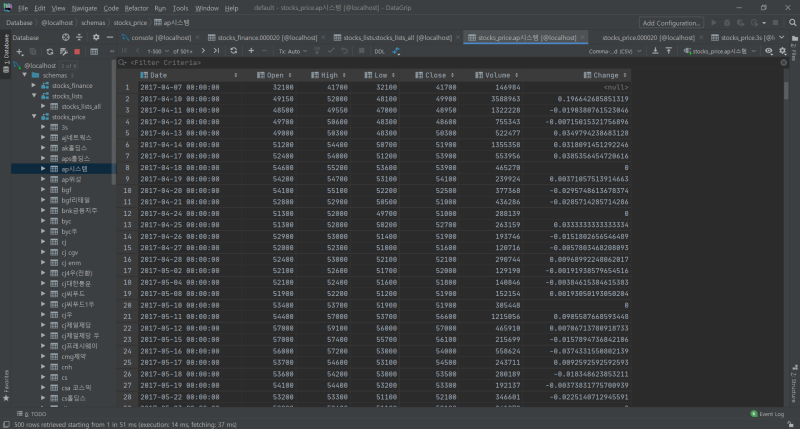800x429 pixels.
Task: Select the null Change cell in row 1
Action: coord(577,87)
